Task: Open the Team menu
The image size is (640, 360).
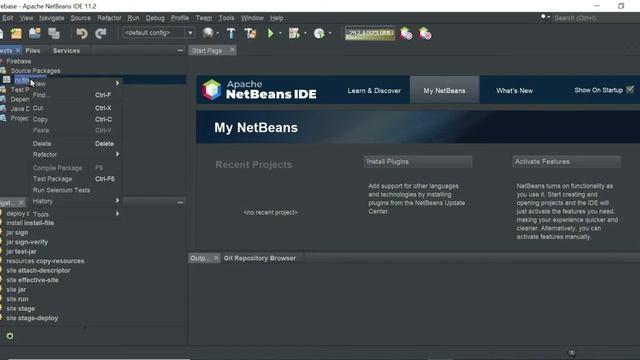Action: 204,18
